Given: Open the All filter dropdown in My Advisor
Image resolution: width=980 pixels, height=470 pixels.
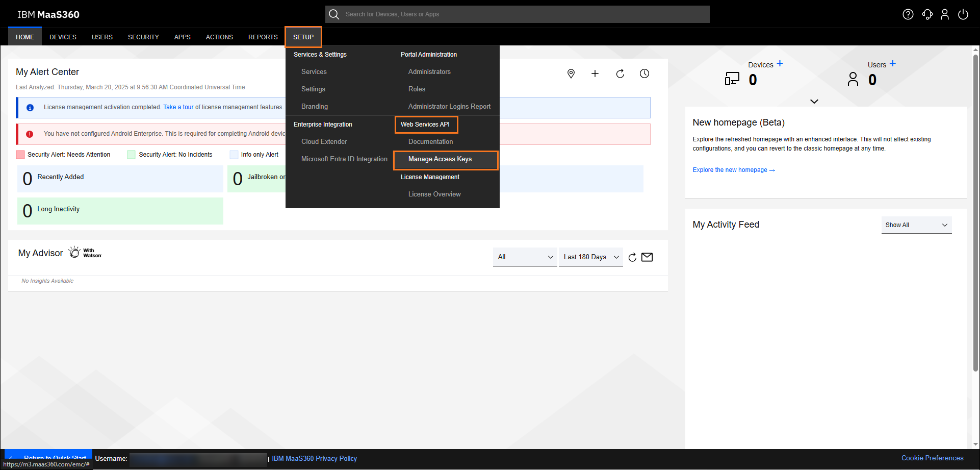Looking at the screenshot, I should pyautogui.click(x=525, y=257).
